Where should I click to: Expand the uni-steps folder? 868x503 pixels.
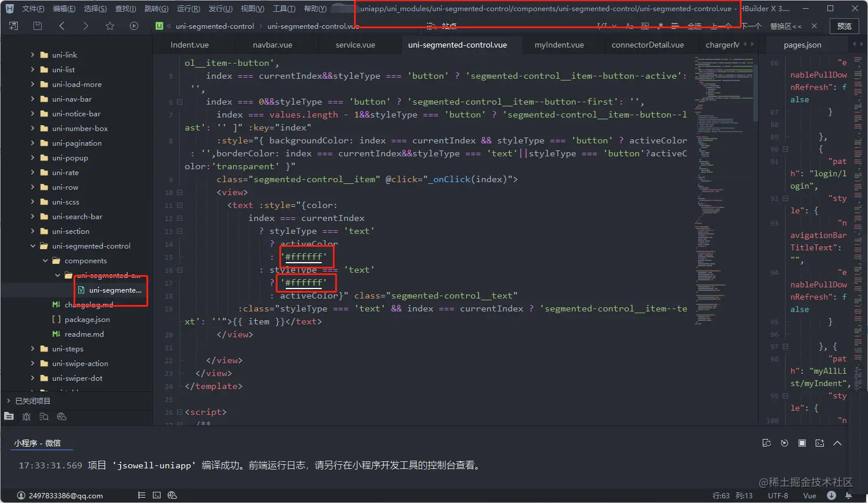[32, 348]
